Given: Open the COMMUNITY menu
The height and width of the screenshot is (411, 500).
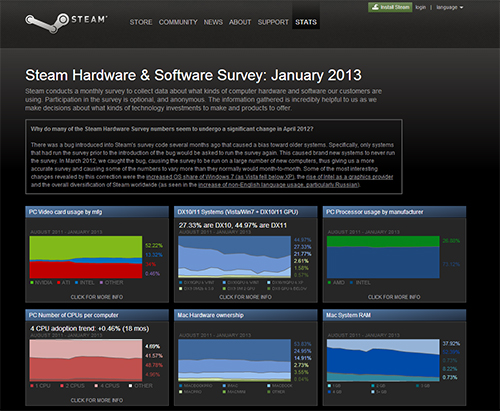Looking at the screenshot, I should coord(178,22).
